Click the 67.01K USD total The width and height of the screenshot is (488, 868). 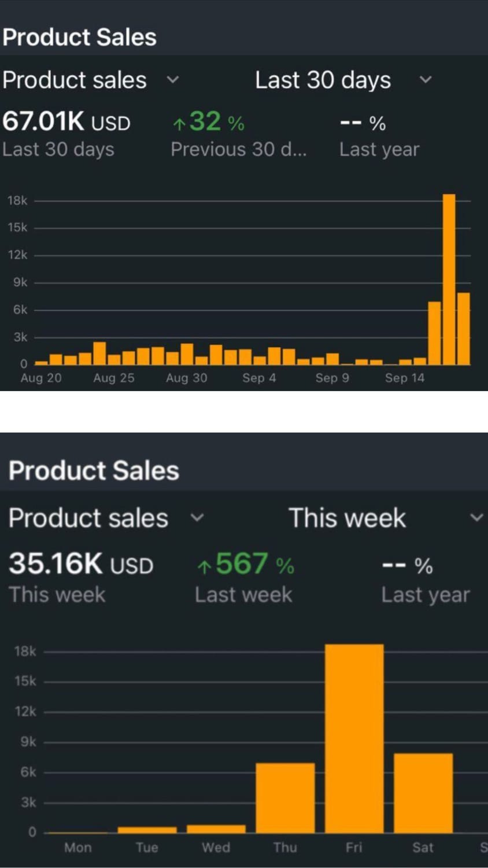(x=66, y=122)
